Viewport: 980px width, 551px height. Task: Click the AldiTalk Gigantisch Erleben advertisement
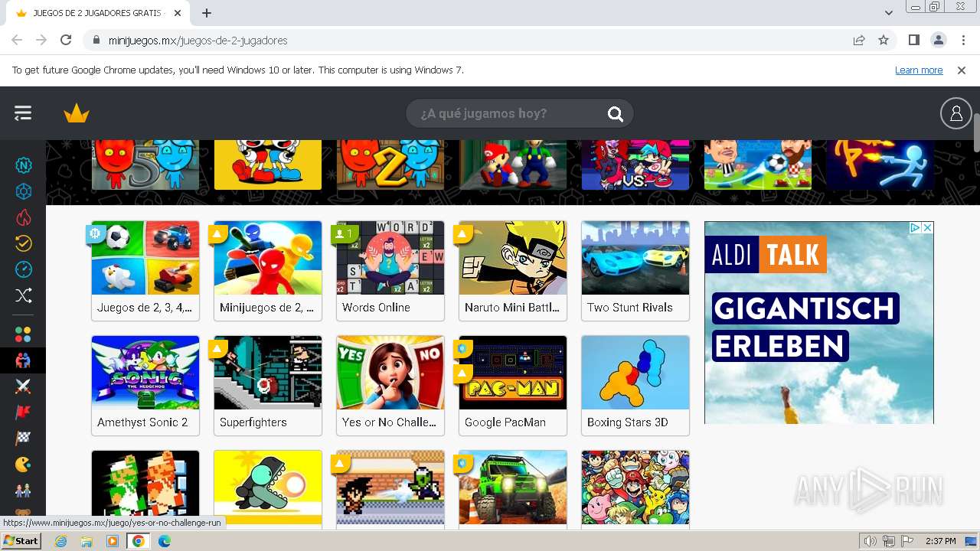pos(819,322)
